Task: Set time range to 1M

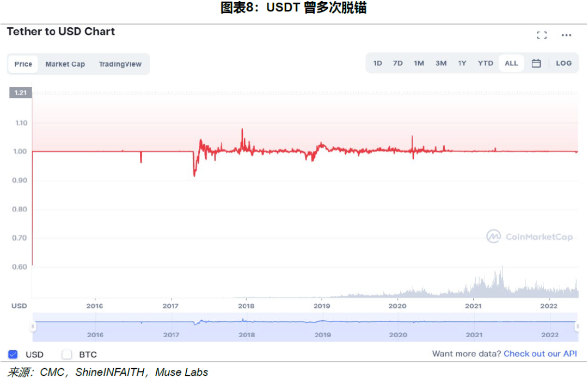Action: pyautogui.click(x=419, y=63)
